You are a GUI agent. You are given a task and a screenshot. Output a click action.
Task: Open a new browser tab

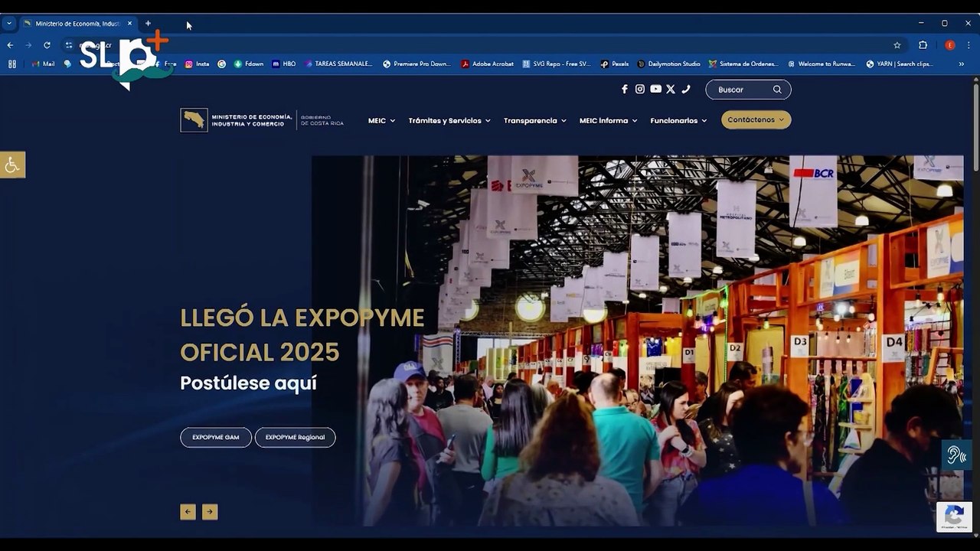(148, 24)
